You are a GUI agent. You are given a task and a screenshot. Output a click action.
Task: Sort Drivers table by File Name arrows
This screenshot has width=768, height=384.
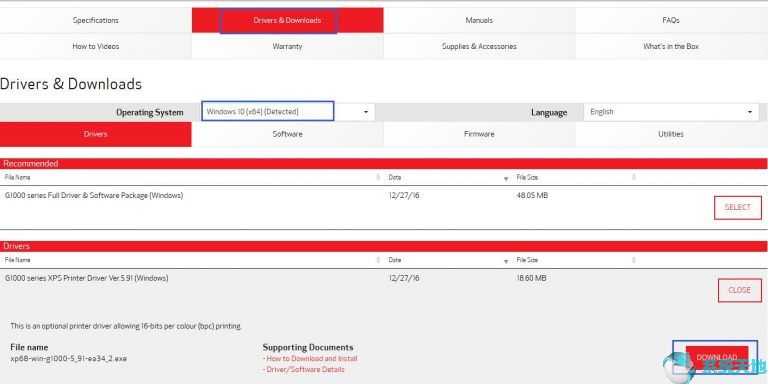coord(378,260)
